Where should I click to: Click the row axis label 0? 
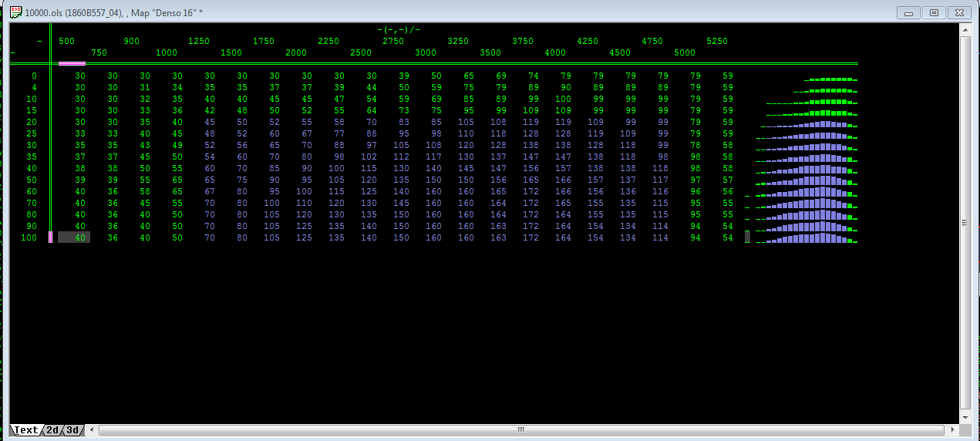pos(33,76)
